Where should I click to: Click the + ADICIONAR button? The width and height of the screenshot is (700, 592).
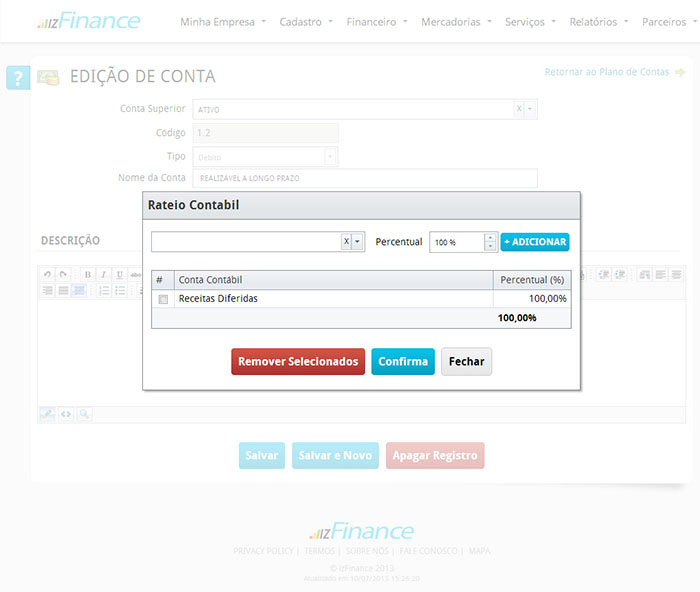535,242
